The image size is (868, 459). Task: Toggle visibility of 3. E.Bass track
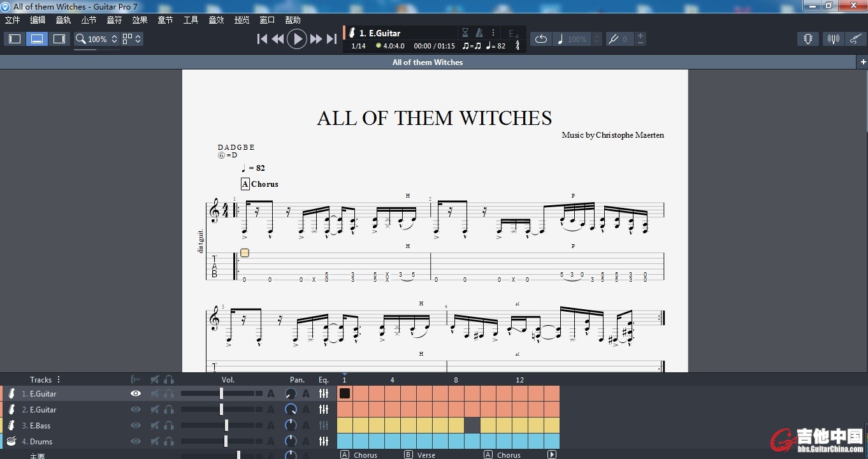(x=136, y=425)
